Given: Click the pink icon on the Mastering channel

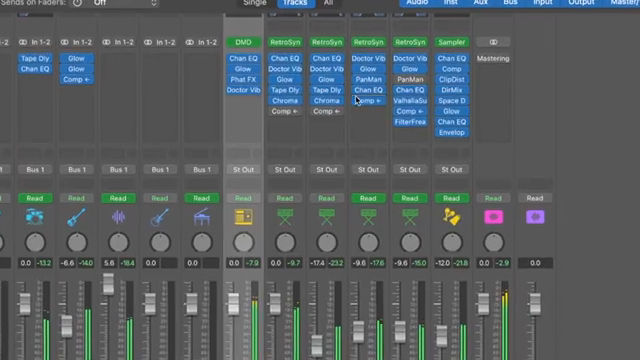Looking at the screenshot, I should (493, 217).
